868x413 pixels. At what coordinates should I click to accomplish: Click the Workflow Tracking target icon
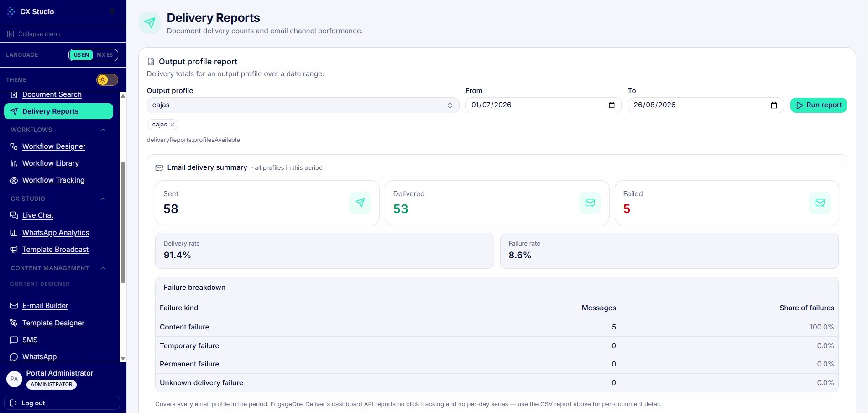point(14,180)
